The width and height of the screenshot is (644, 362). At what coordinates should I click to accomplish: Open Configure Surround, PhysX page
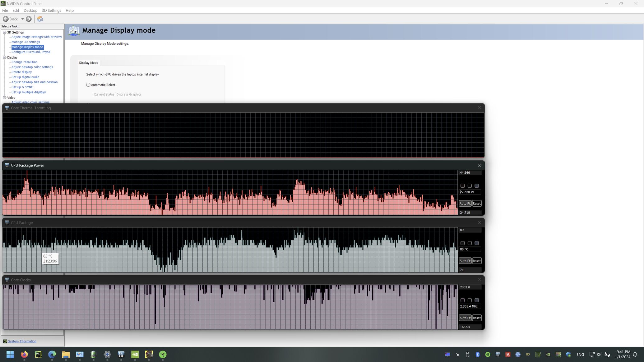[31, 52]
